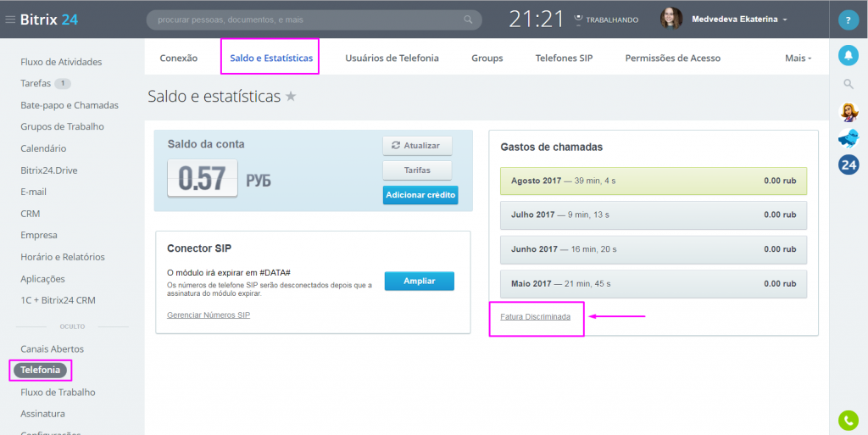Open the Tarifas button
868x435 pixels.
pyautogui.click(x=417, y=170)
